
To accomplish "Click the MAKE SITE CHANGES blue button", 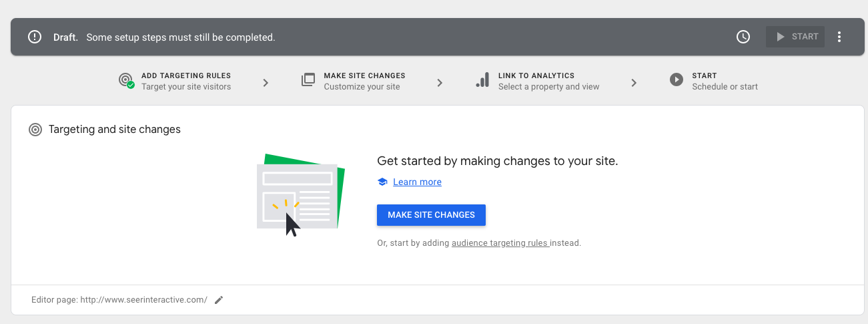I will [x=431, y=215].
